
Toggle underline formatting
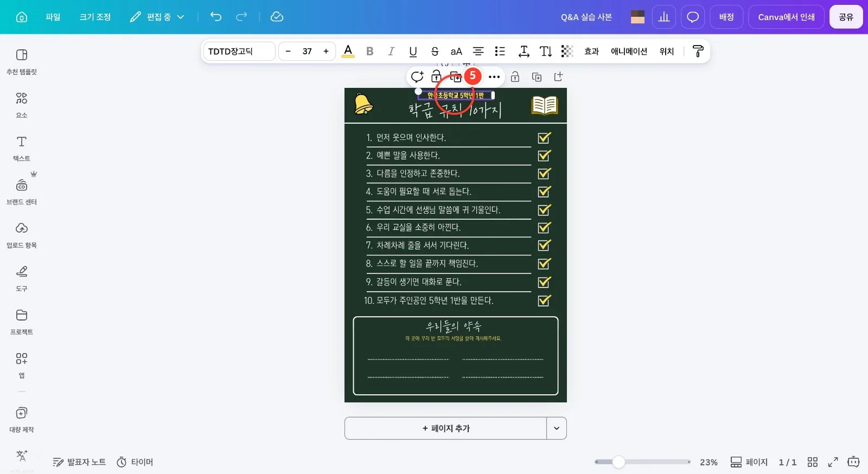click(x=413, y=51)
